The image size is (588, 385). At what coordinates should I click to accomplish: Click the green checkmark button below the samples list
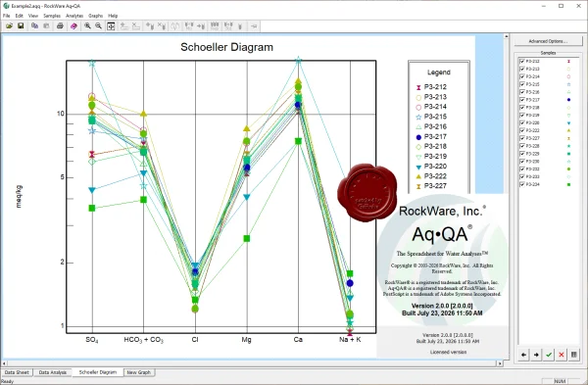click(549, 355)
